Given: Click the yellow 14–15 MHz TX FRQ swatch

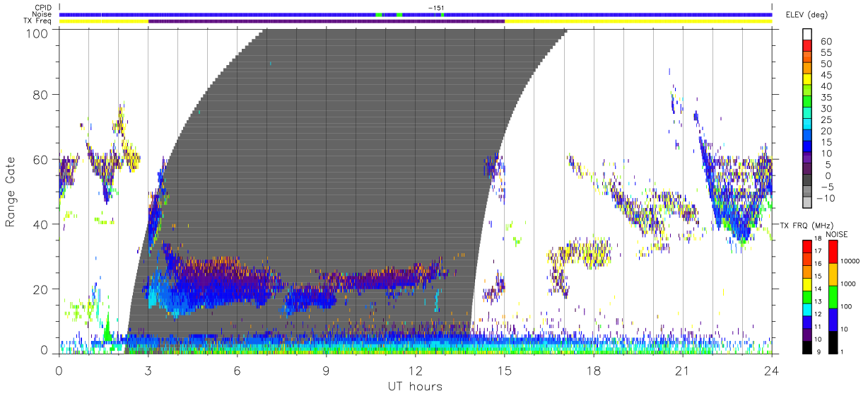Looking at the screenshot, I should pos(807,284).
